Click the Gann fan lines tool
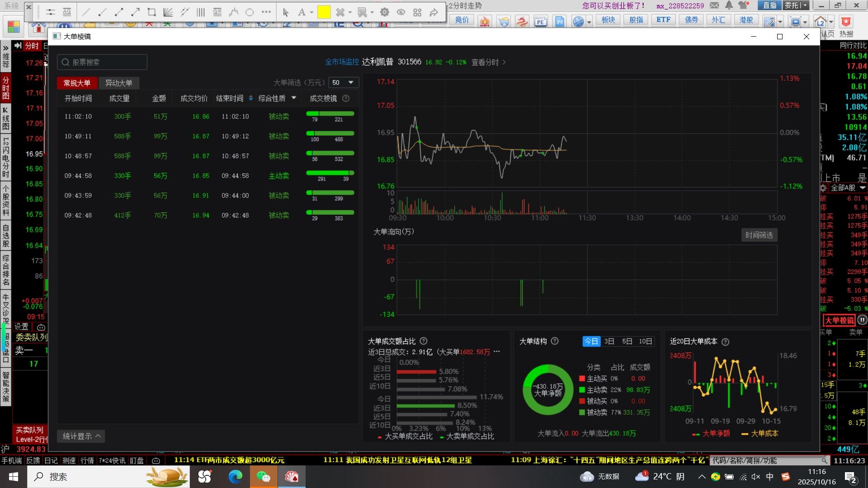The image size is (868, 488). coord(168,12)
